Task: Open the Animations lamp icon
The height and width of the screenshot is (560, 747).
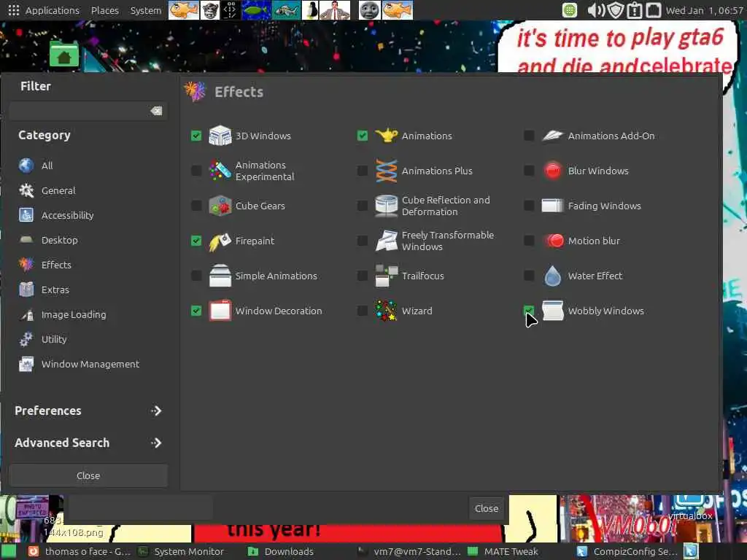Action: (387, 136)
